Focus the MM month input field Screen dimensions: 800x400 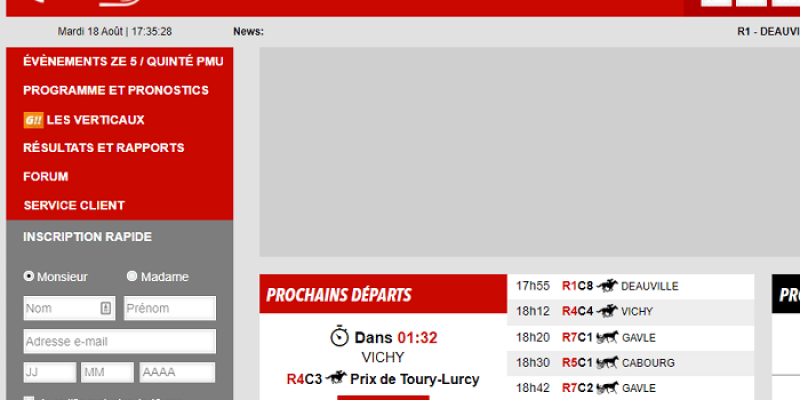pyautogui.click(x=107, y=372)
